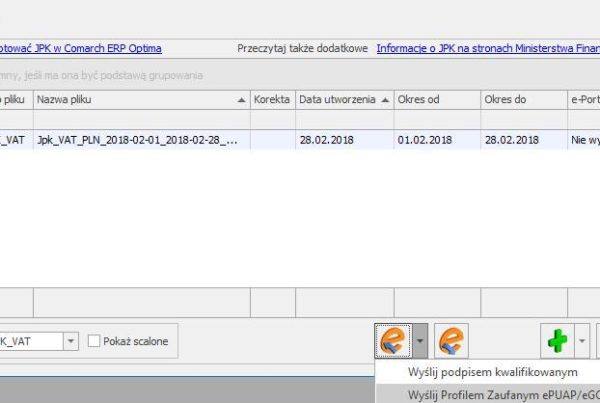Select the Jpk_VAT_PLN_2018-02-01 file row
The image size is (600, 403).
[x=140, y=140]
